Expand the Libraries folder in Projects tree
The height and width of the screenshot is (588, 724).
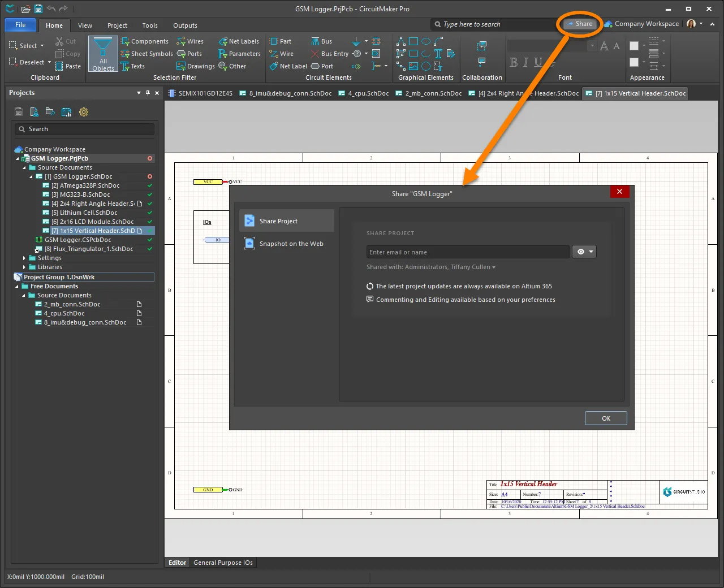[x=24, y=267]
